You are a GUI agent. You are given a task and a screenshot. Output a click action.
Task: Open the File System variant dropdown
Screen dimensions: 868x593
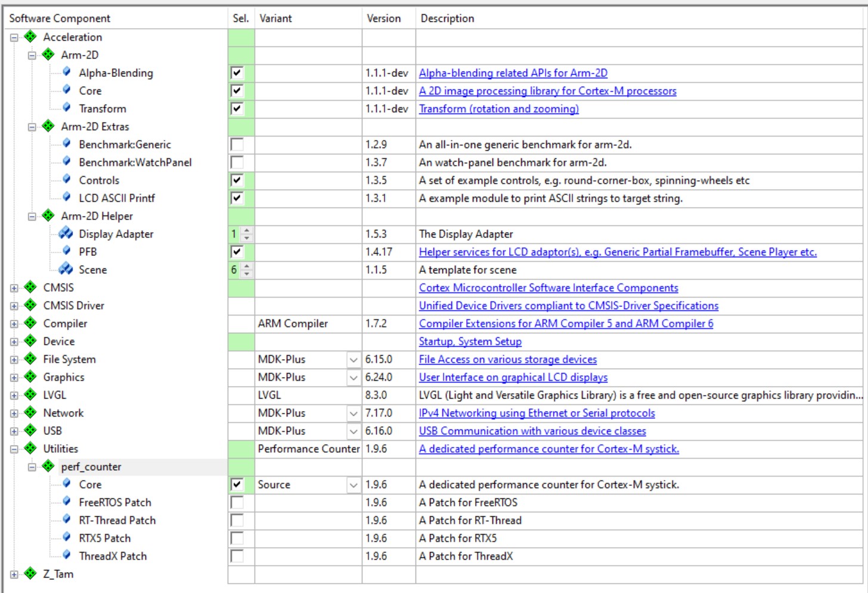(354, 360)
